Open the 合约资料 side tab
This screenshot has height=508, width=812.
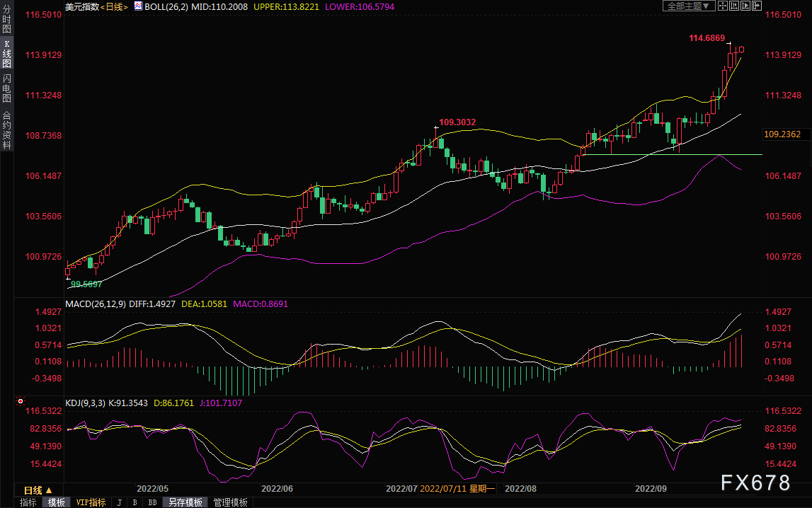(x=7, y=130)
